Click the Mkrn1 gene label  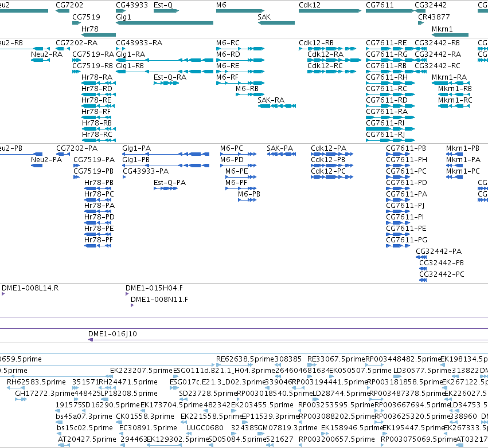(x=442, y=29)
